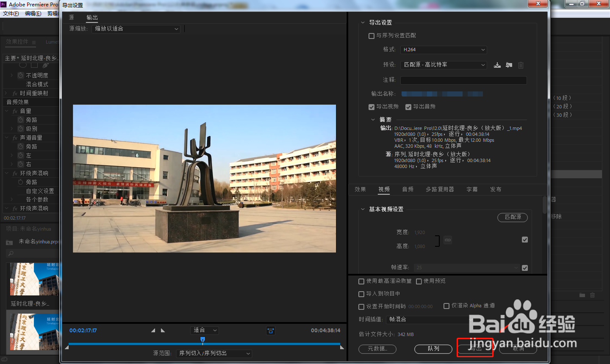Open the 多路复用器 tab
Image resolution: width=610 pixels, height=364 pixels.
point(440,190)
